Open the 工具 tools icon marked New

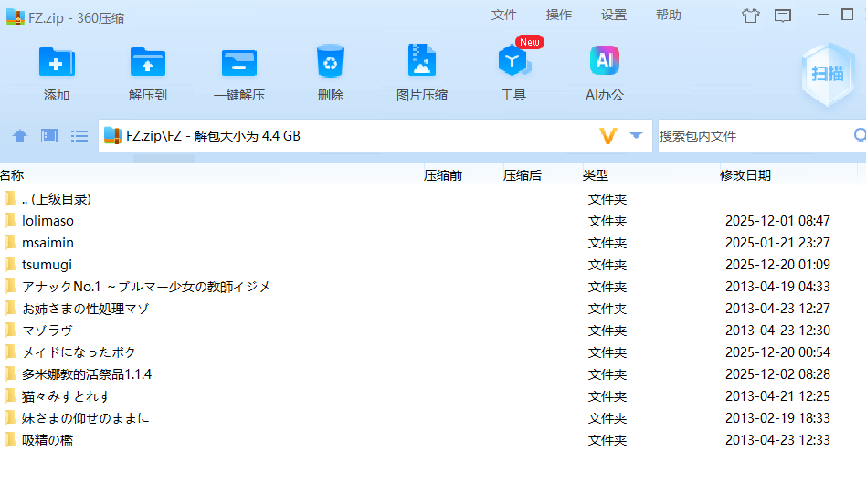click(x=512, y=63)
